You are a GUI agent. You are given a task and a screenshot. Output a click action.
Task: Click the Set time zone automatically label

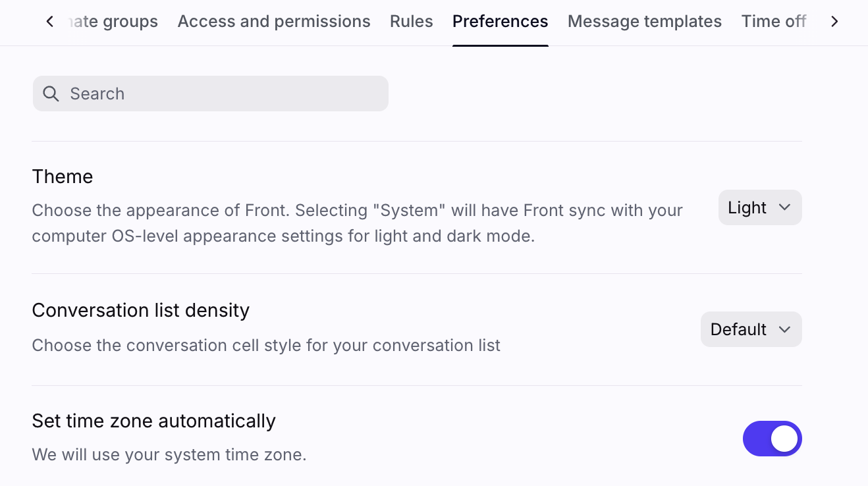click(x=153, y=421)
